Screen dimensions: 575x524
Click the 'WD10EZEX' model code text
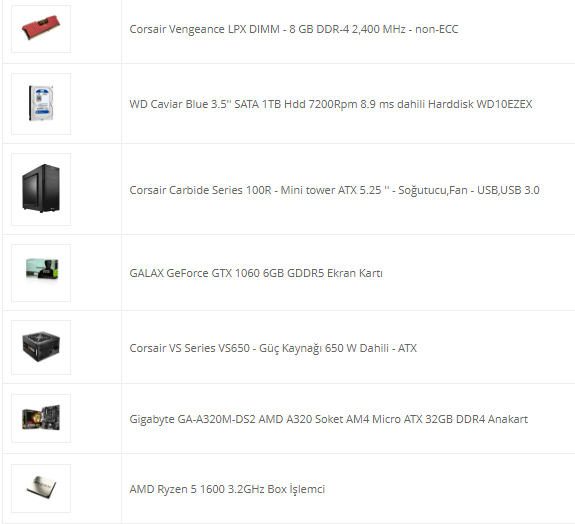tap(504, 104)
